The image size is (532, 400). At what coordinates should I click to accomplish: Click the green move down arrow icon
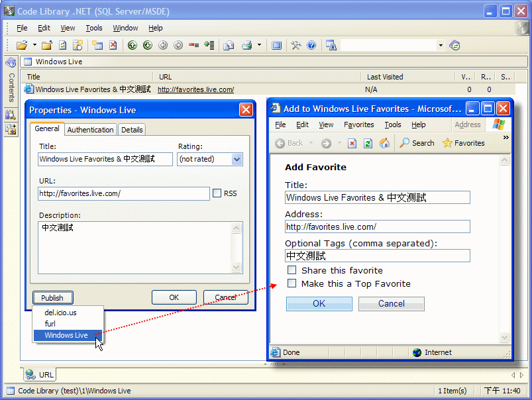tap(148, 45)
